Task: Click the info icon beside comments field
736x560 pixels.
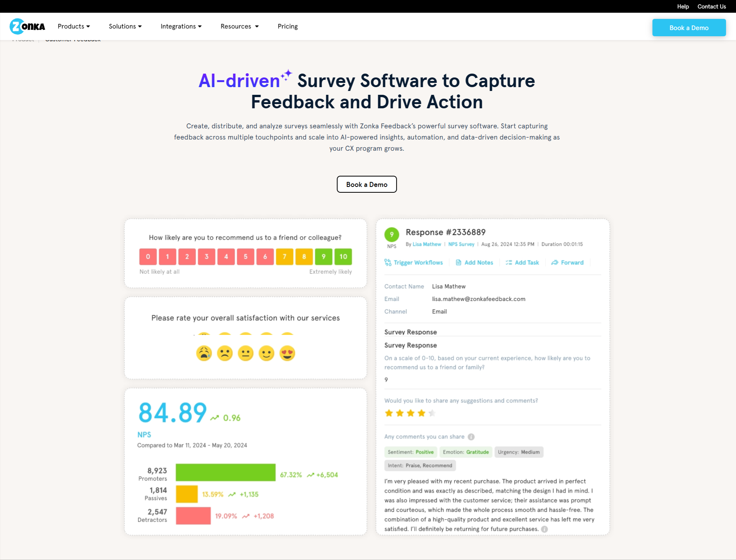Action: (471, 437)
